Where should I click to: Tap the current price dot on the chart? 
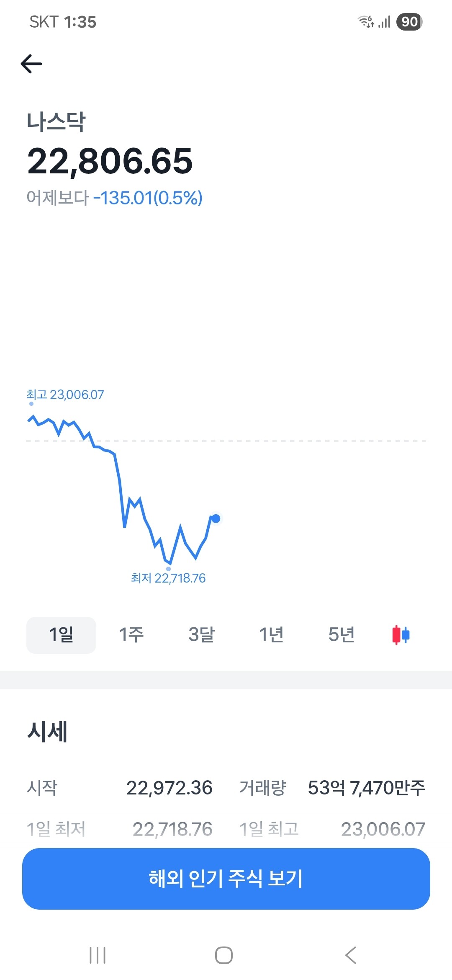point(216,519)
